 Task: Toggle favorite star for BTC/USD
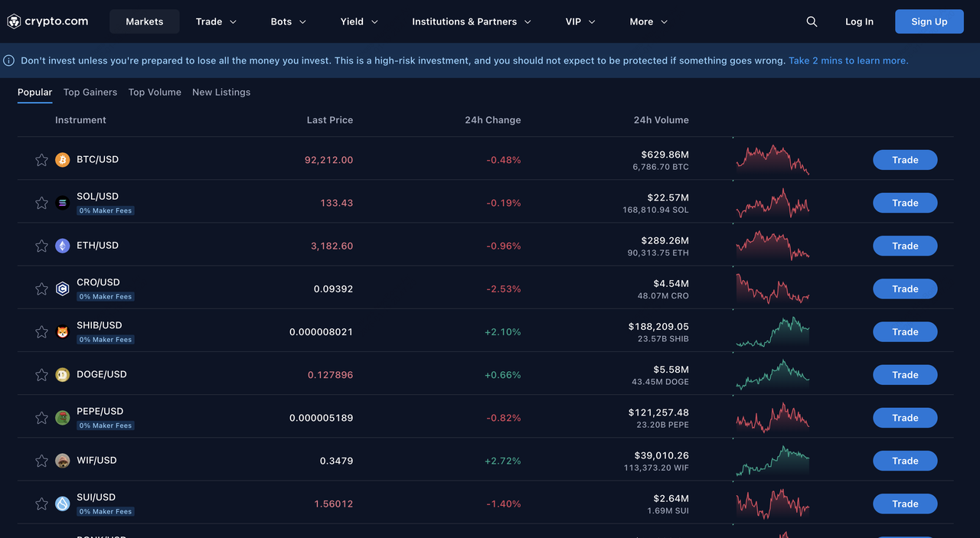pyautogui.click(x=41, y=160)
